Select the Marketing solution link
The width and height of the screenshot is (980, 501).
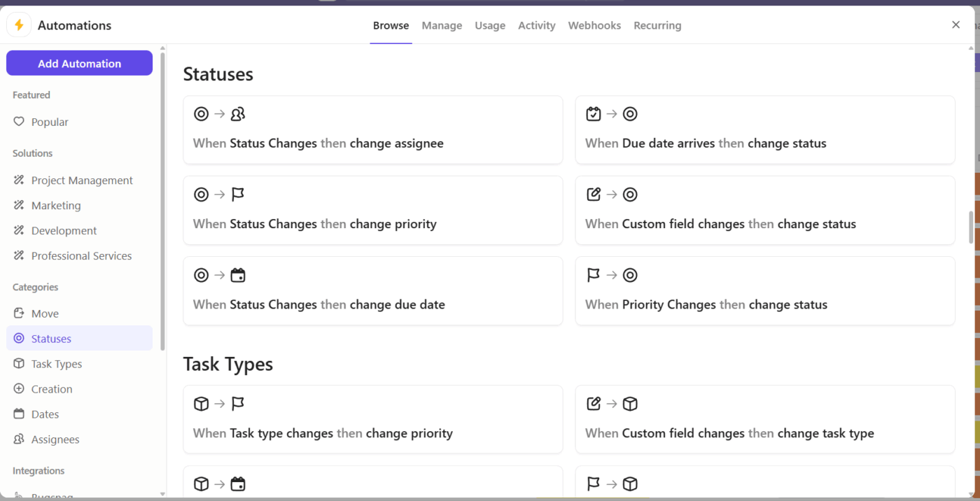coord(56,206)
